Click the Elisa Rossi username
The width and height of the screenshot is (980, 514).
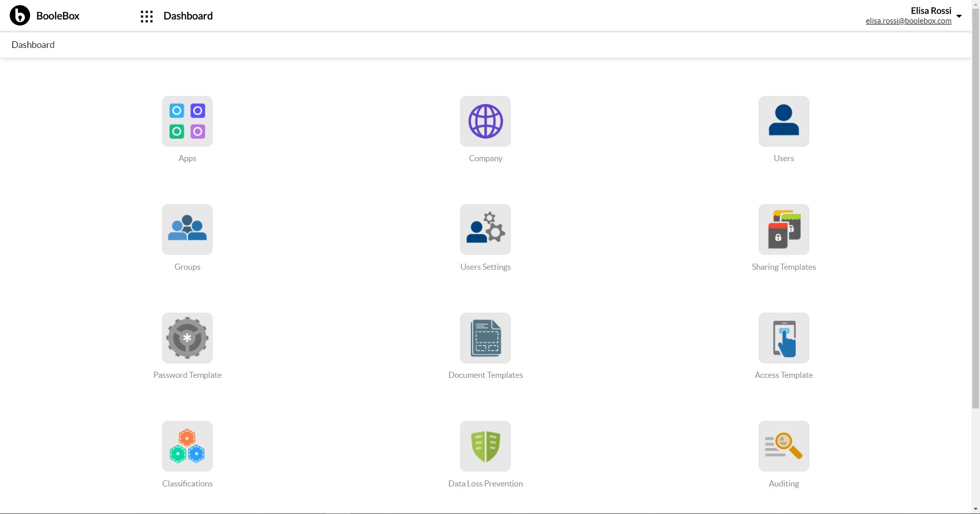click(x=932, y=10)
